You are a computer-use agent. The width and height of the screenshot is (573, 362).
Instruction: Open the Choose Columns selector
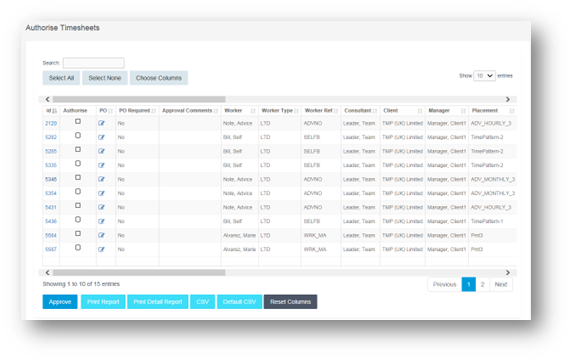pos(159,78)
